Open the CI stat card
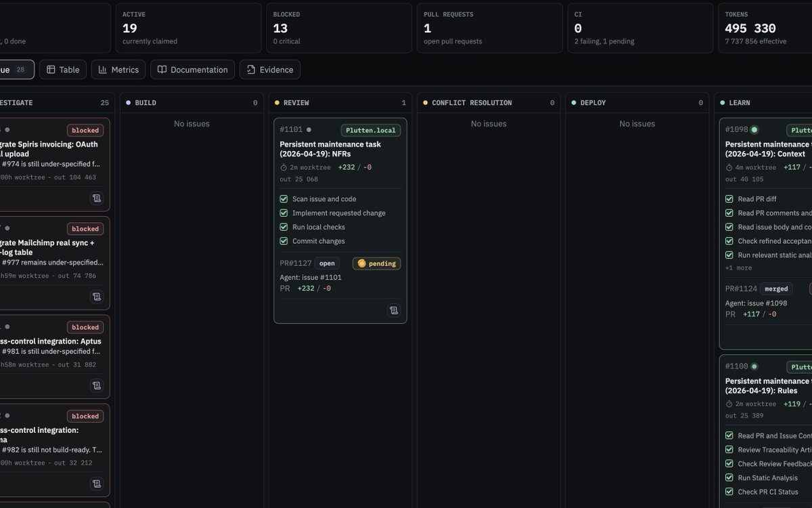Screen dimensions: 812x508 [640, 28]
